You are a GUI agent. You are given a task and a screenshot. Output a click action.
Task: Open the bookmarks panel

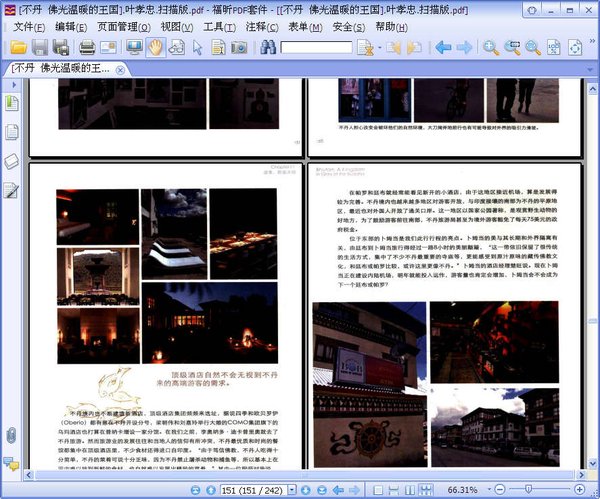11,103
